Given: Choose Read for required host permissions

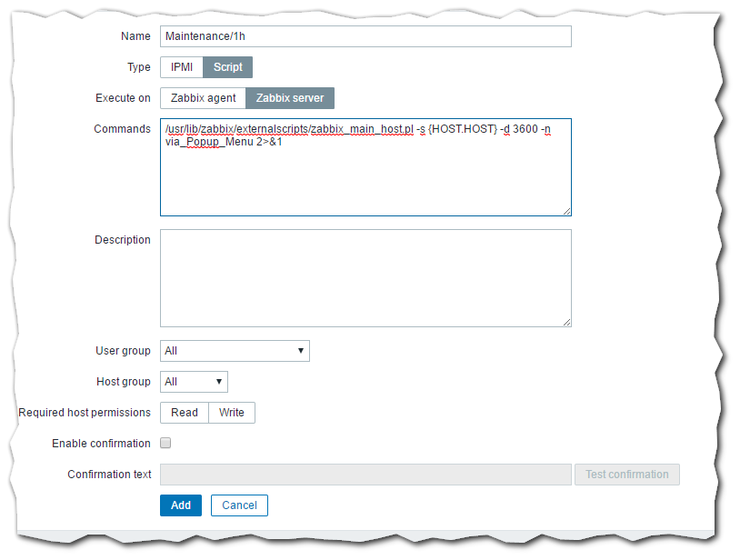Looking at the screenshot, I should click(x=185, y=413).
